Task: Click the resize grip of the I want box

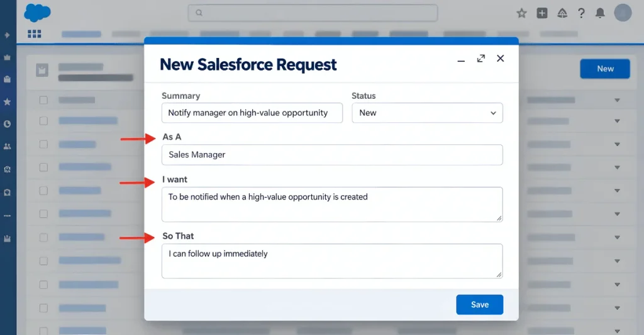Action: click(499, 218)
